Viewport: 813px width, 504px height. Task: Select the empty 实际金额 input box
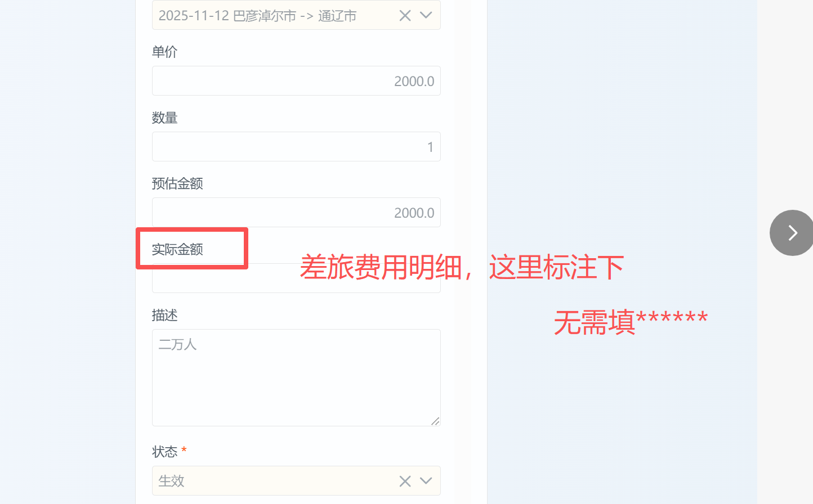[x=296, y=278]
